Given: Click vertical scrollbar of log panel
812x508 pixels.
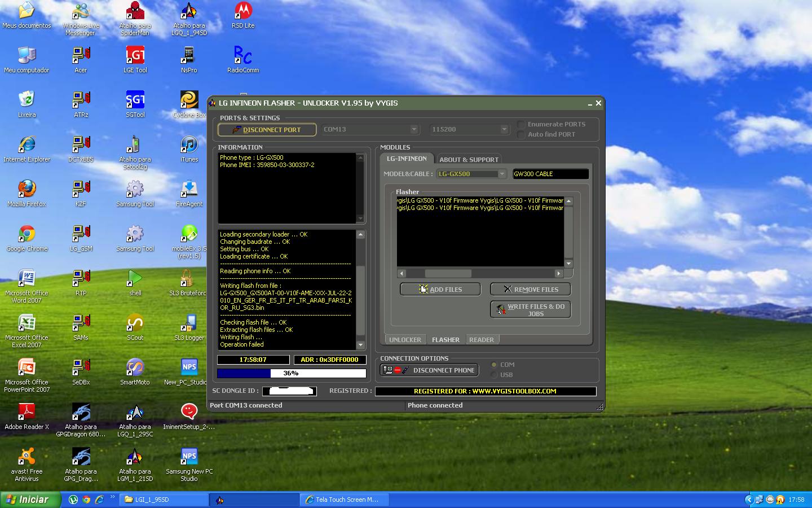Looking at the screenshot, I should point(361,290).
